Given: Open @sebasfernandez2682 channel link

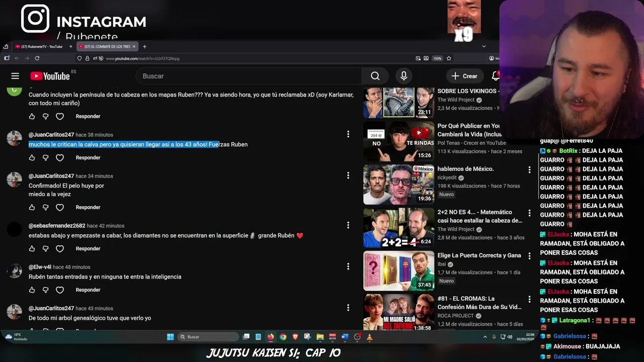Looking at the screenshot, I should click(57, 226).
